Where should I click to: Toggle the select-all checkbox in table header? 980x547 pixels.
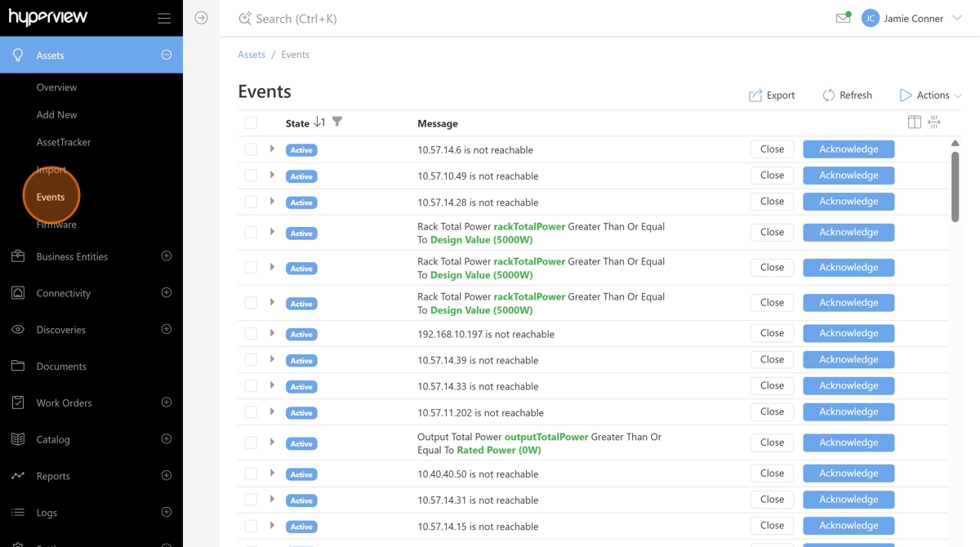coord(251,123)
